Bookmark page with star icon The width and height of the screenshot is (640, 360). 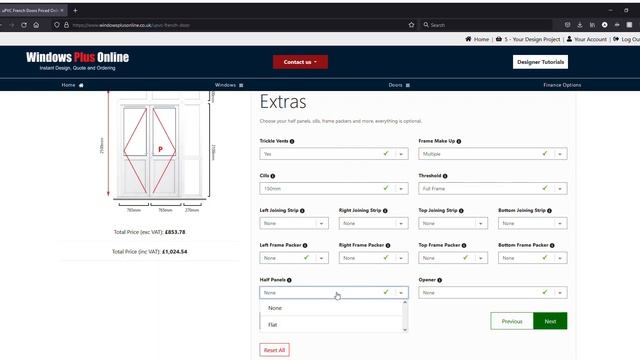(411, 25)
